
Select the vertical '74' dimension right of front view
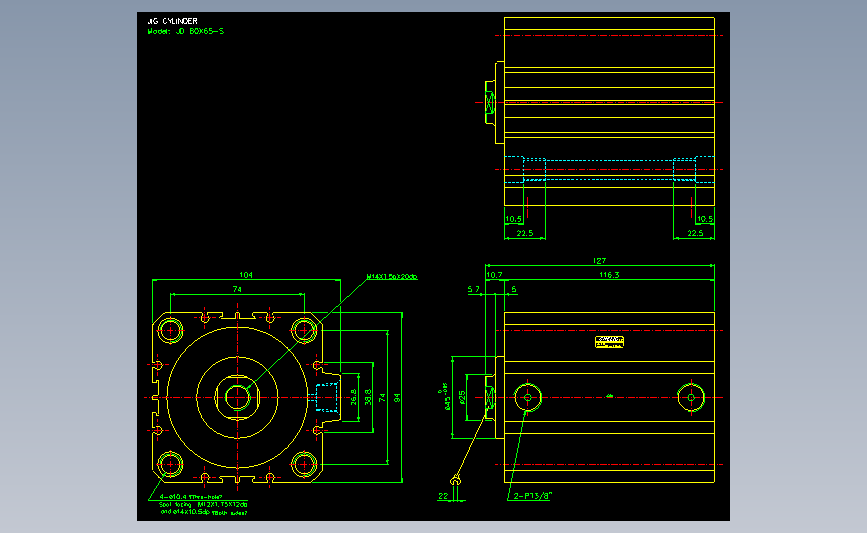(382, 398)
